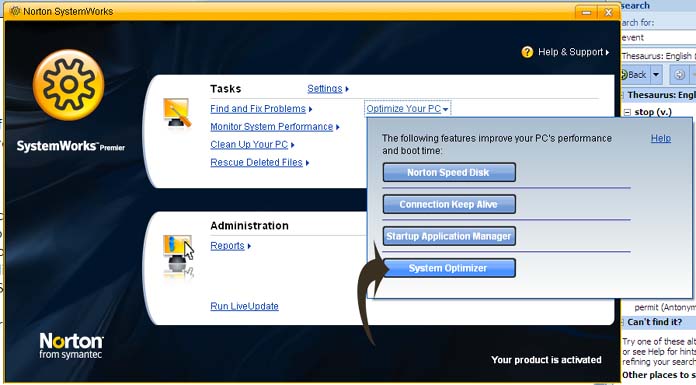Close the Norton SystemWorks window
The image size is (696, 385).
[x=608, y=12]
